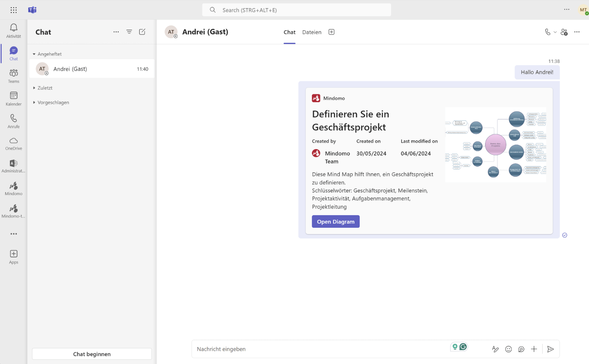The width and height of the screenshot is (589, 364).
Task: Send the message with arrow icon
Action: coord(551,349)
